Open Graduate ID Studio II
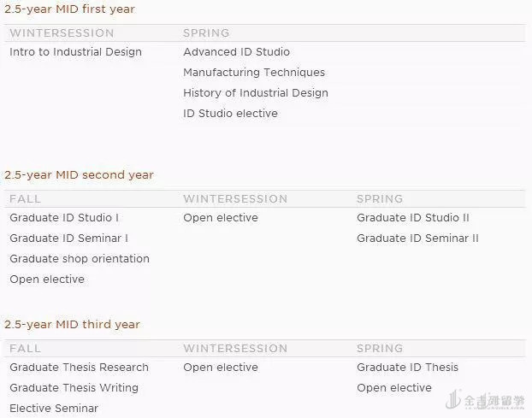Screen dimensions: 532x418 [413, 218]
